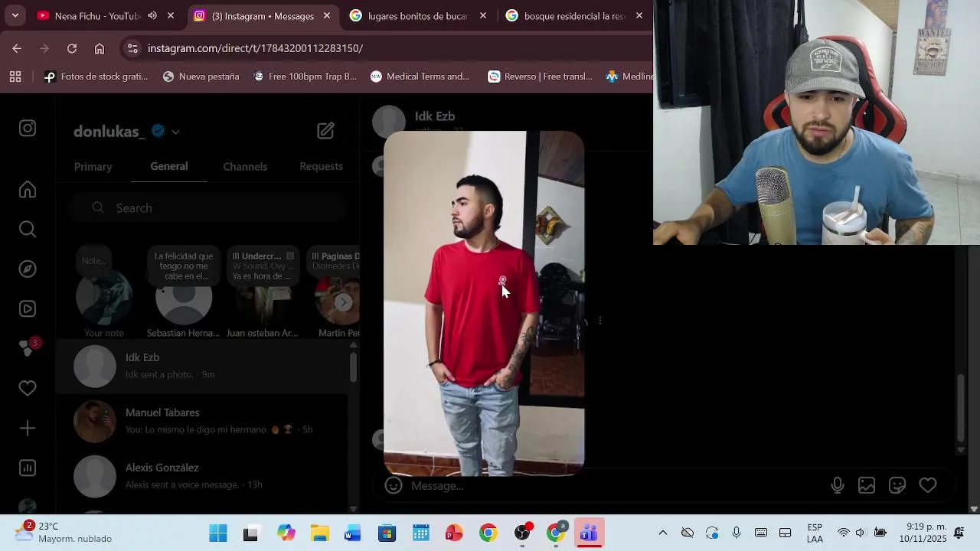Open volume control in system tray
The width and height of the screenshot is (980, 551).
pos(861,533)
